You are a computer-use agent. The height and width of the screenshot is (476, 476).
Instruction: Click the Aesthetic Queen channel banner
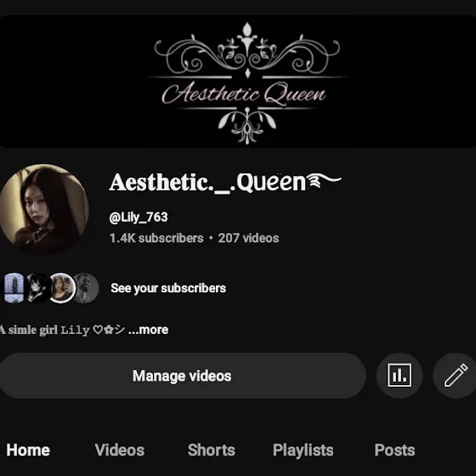point(238,82)
